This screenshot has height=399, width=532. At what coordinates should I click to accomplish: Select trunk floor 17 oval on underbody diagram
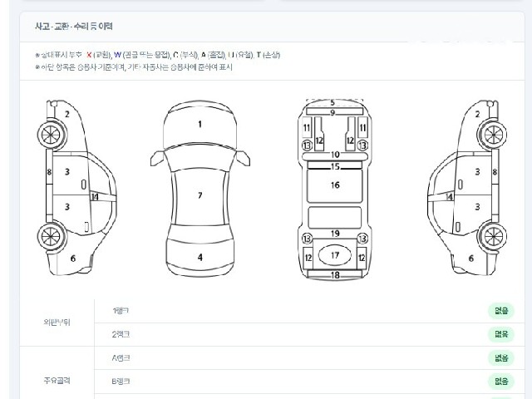tap(335, 255)
